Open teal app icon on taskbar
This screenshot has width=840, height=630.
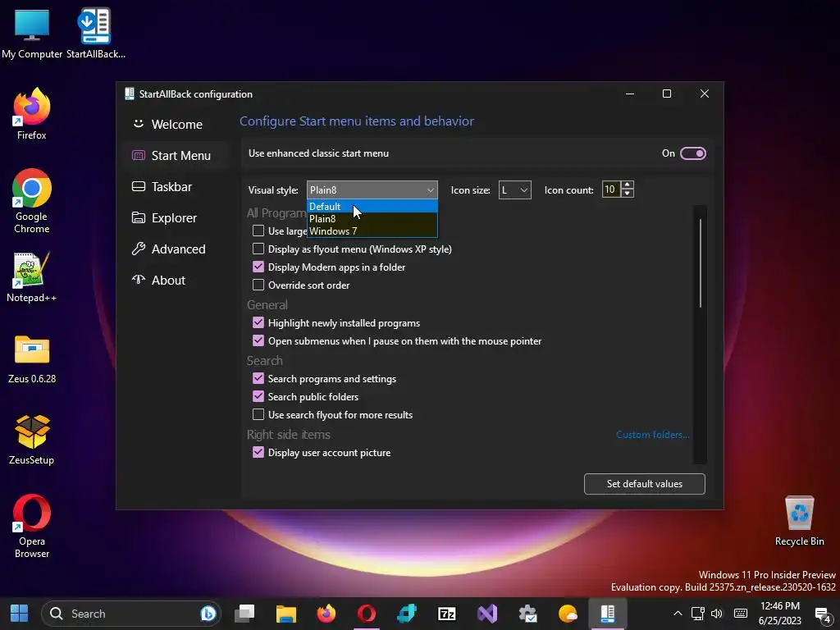click(x=407, y=614)
